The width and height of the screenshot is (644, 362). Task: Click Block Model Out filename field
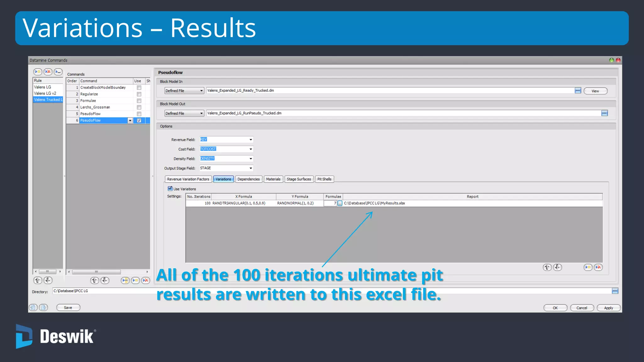point(404,113)
